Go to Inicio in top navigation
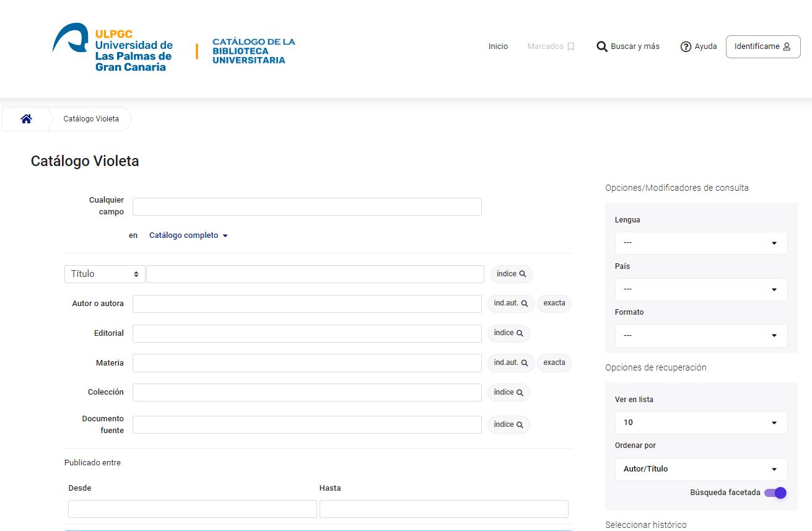 (498, 46)
